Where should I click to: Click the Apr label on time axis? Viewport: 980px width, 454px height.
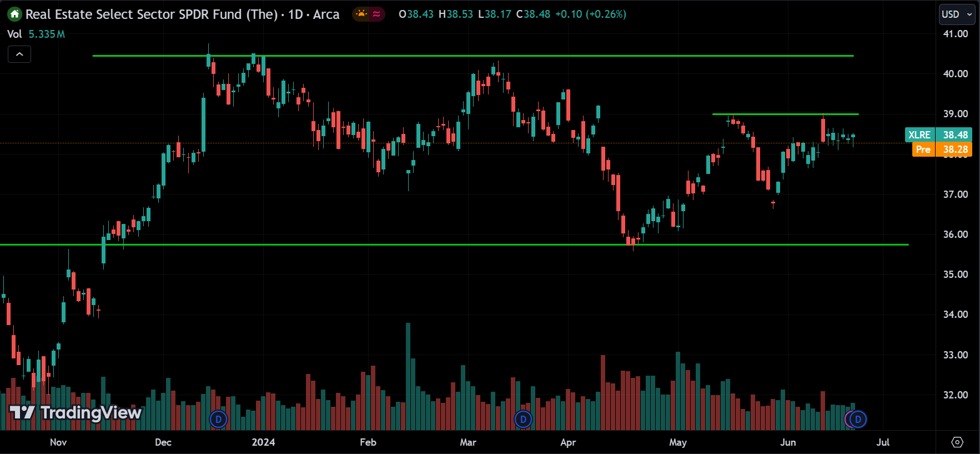coord(568,442)
